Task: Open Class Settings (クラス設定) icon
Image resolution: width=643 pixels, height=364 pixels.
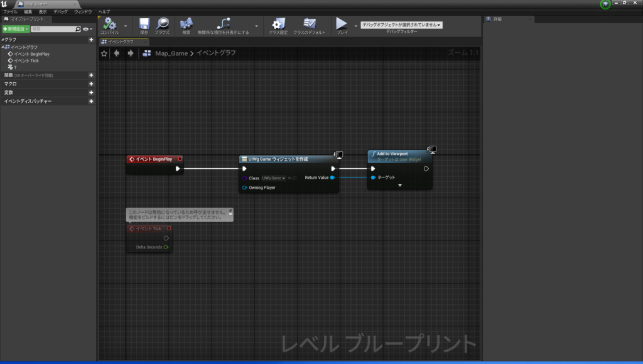Action: coord(278,24)
